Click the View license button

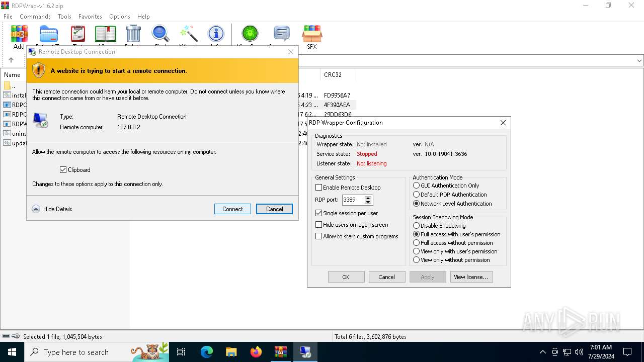pyautogui.click(x=471, y=277)
